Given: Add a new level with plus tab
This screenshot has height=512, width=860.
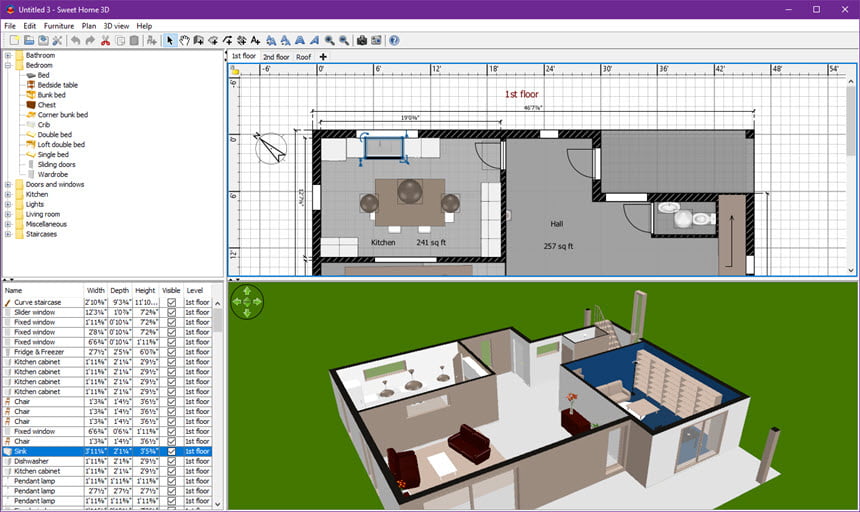Looking at the screenshot, I should (323, 56).
